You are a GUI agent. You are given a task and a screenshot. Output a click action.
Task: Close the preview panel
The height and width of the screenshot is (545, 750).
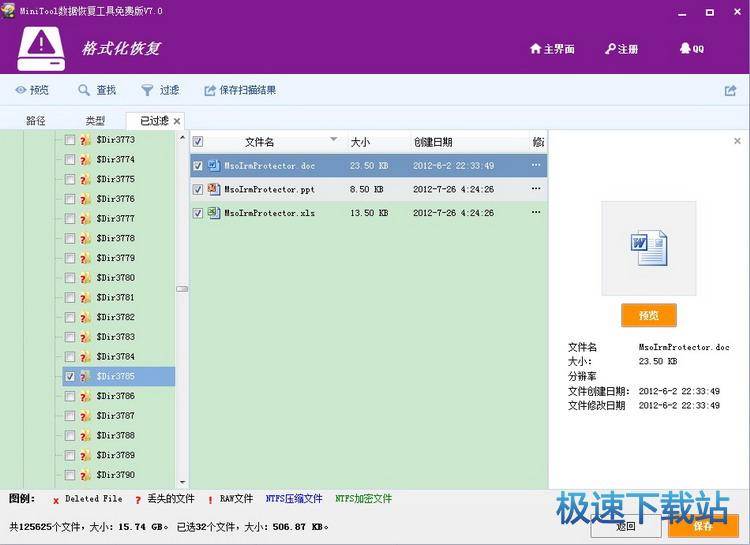[x=737, y=141]
